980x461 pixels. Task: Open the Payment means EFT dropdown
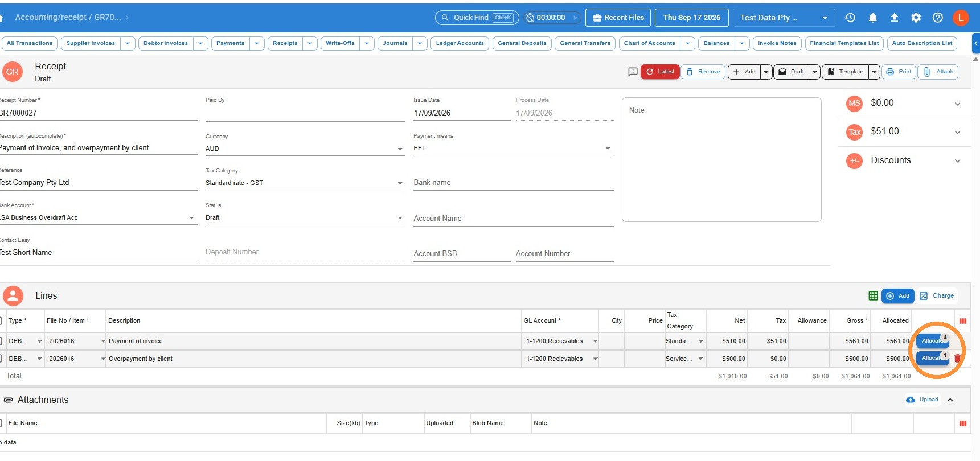pos(513,148)
